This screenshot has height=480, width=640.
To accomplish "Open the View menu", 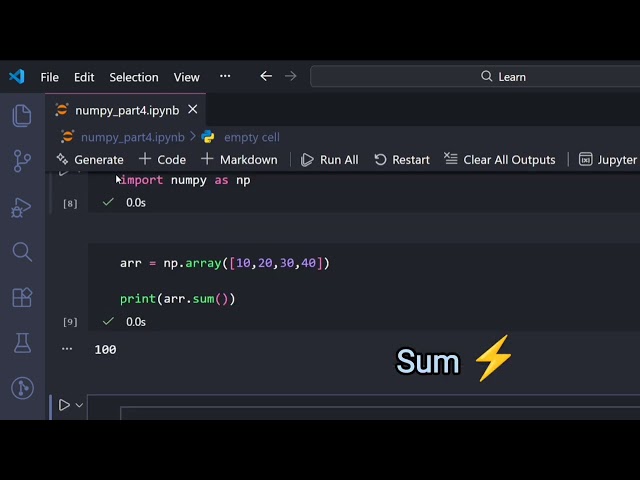I will pos(187,77).
